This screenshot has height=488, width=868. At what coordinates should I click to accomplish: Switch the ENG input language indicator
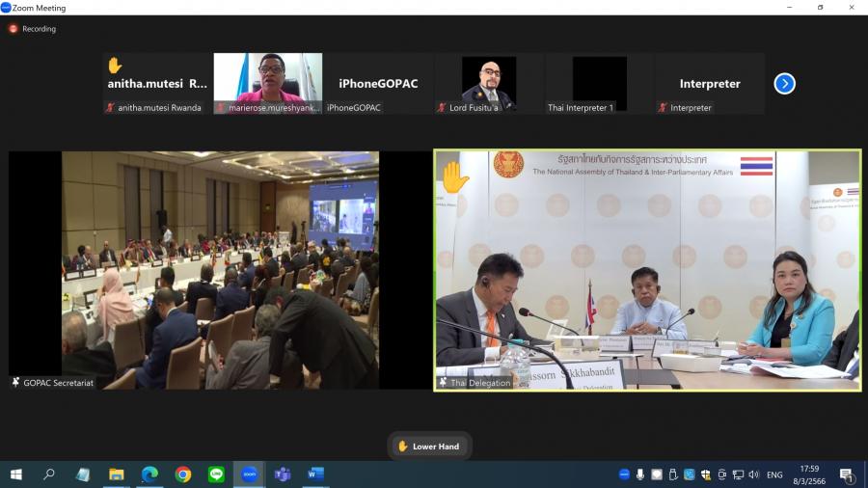[x=774, y=474]
